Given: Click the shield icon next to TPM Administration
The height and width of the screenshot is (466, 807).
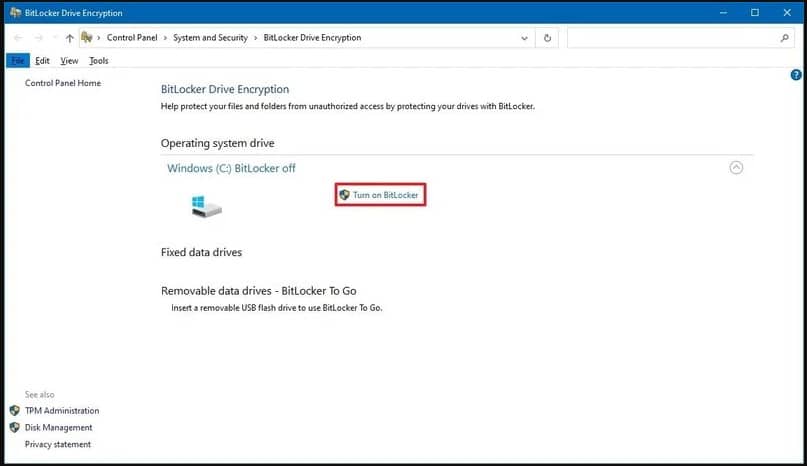Looking at the screenshot, I should [14, 410].
